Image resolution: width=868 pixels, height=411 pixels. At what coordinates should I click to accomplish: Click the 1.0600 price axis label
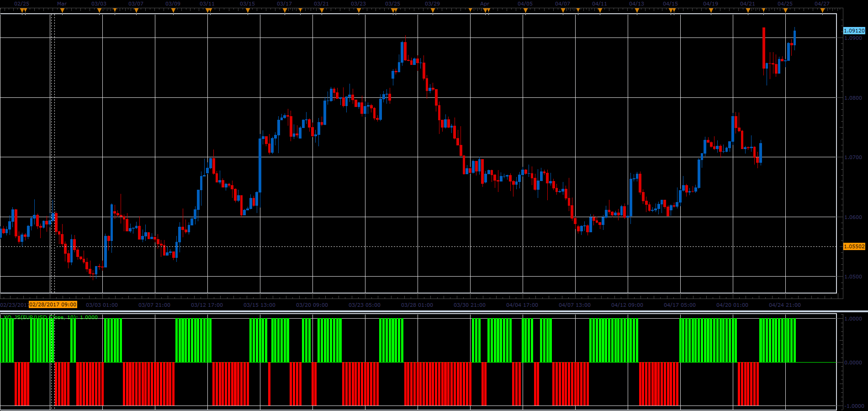853,217
